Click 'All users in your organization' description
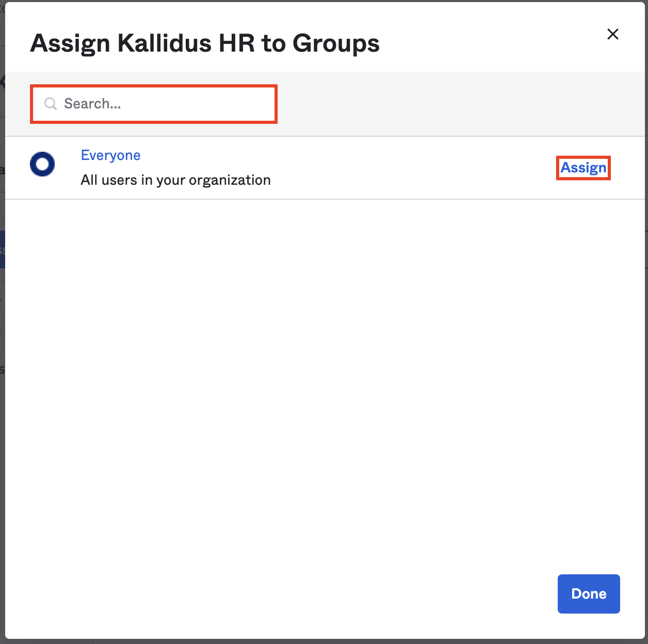 175,180
